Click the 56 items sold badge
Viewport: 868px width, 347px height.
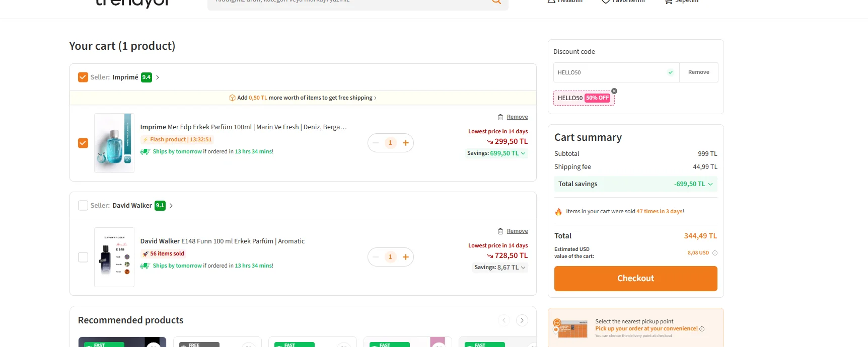click(x=163, y=254)
